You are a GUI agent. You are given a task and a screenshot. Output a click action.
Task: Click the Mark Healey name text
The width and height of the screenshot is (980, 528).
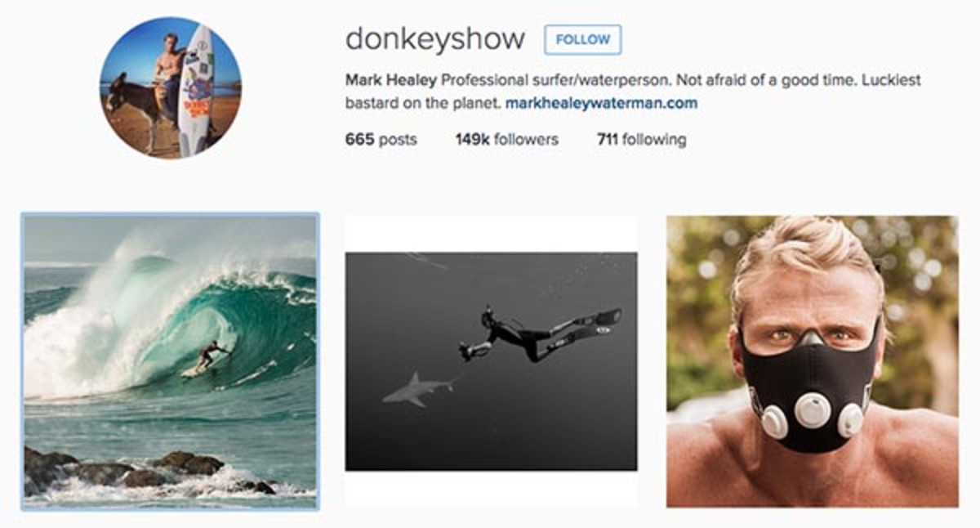coord(391,82)
